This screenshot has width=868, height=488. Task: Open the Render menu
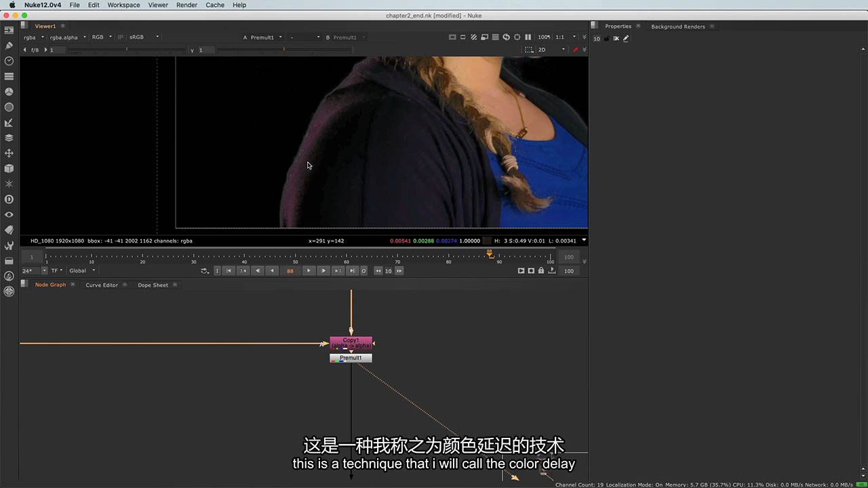pos(186,5)
